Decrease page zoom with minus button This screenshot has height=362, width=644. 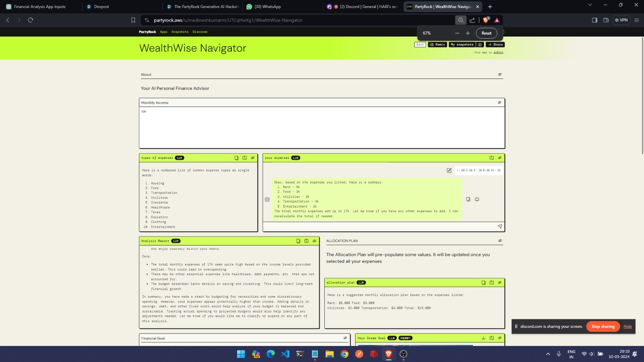point(457,33)
